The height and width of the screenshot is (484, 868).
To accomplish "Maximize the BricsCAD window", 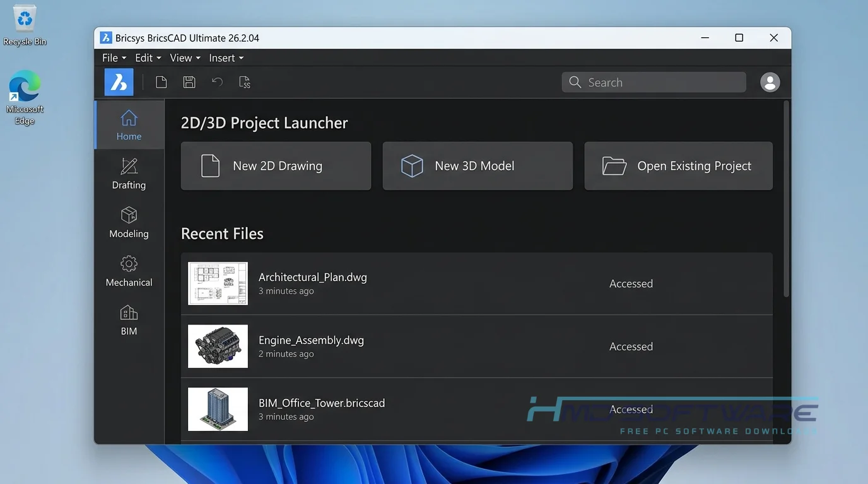I will pos(739,38).
